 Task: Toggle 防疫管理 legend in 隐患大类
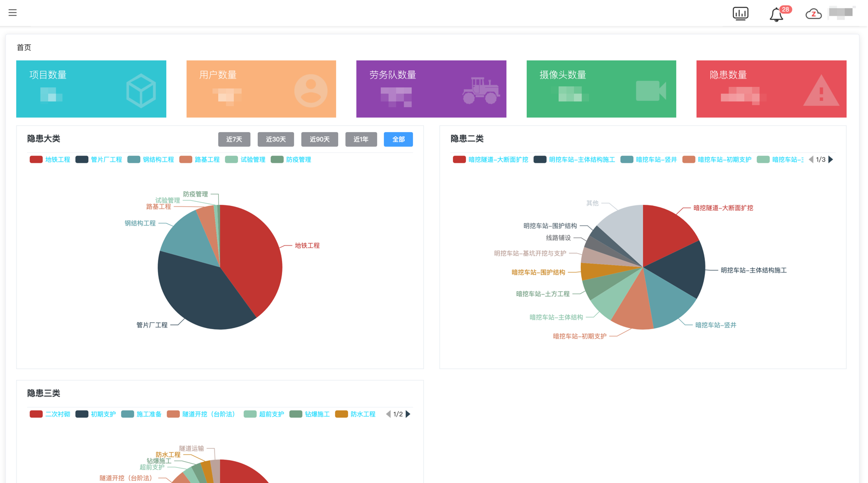click(x=291, y=160)
